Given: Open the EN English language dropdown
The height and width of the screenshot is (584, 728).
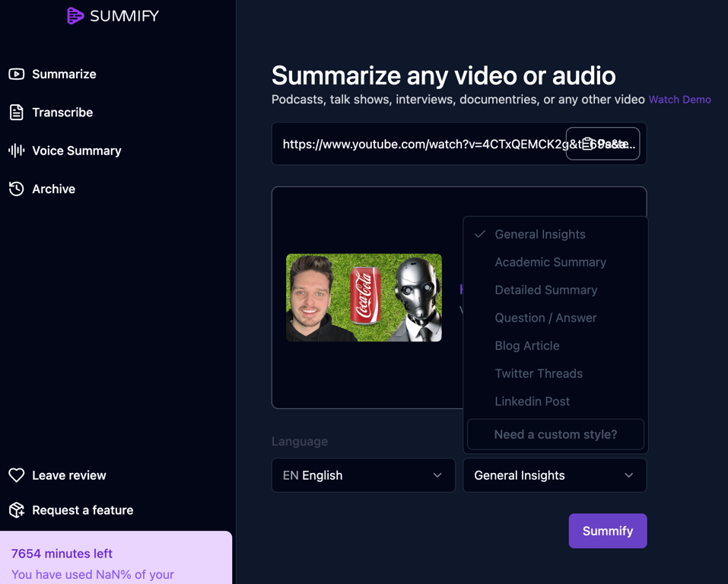Looking at the screenshot, I should click(363, 475).
